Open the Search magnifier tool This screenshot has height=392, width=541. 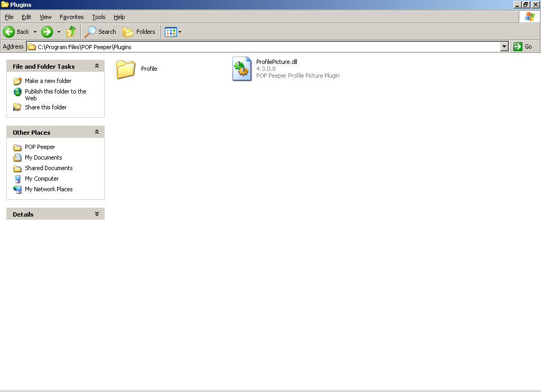90,32
